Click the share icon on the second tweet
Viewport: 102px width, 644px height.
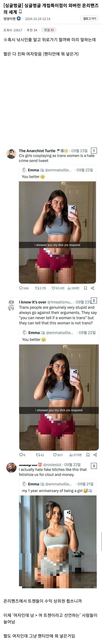tap(95, 455)
